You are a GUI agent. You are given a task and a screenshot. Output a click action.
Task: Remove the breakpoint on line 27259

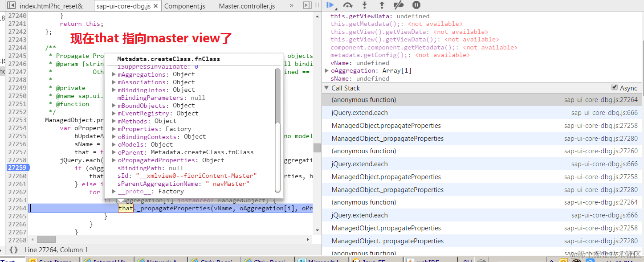[18, 168]
